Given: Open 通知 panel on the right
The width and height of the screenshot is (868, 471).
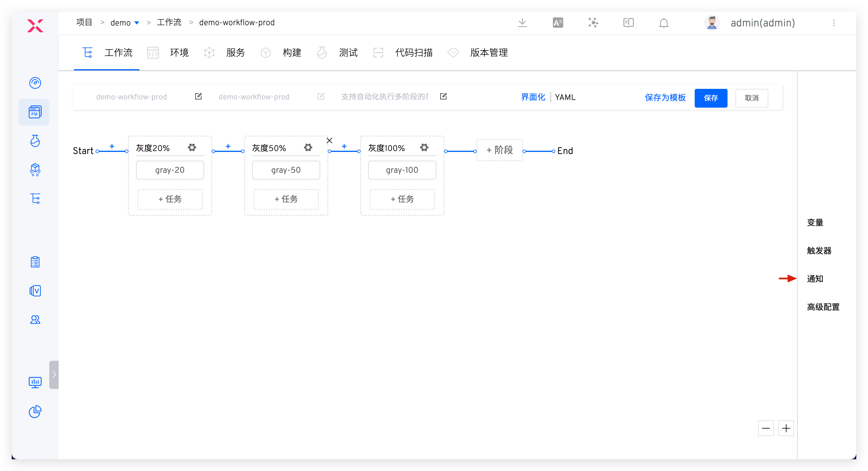Looking at the screenshot, I should coord(816,279).
